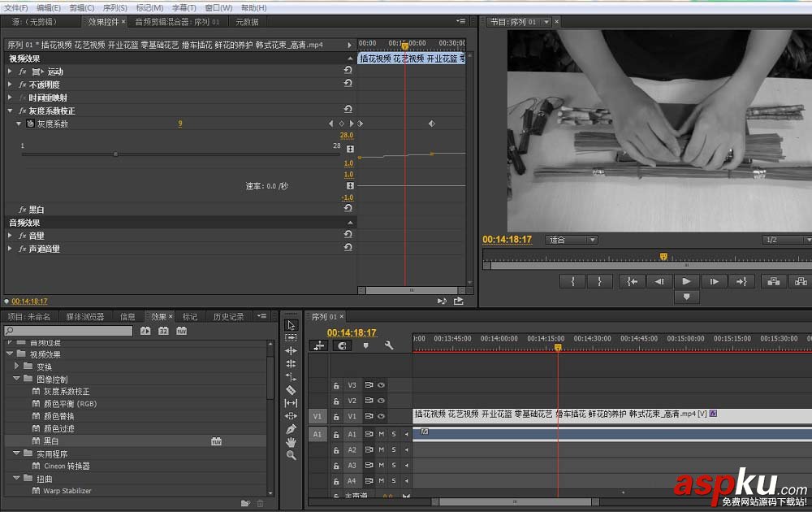Toggle lock on track V3
This screenshot has height=512, width=812.
point(336,385)
